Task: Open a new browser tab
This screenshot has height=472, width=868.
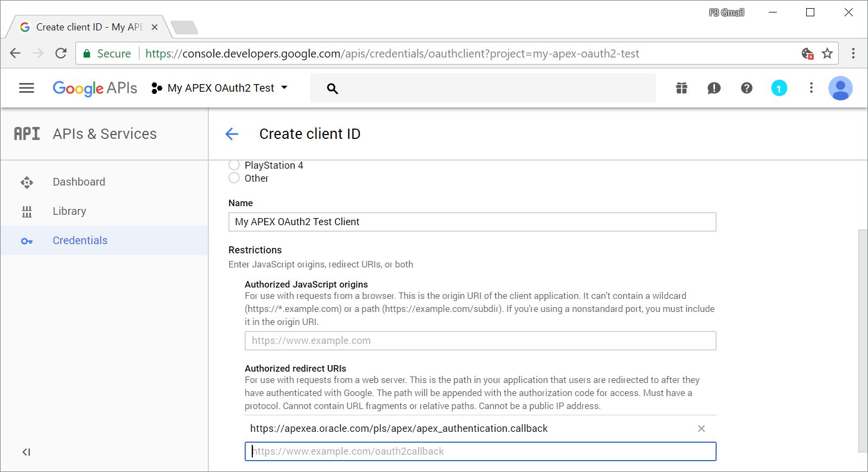Action: coord(184,27)
